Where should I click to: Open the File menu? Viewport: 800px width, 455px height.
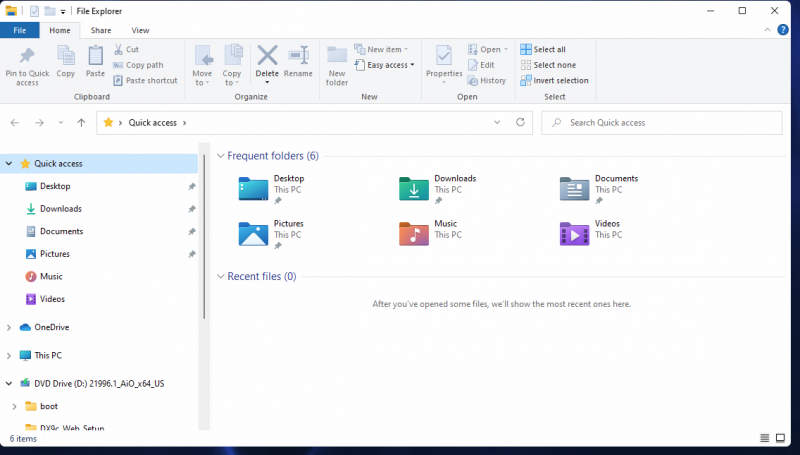20,31
